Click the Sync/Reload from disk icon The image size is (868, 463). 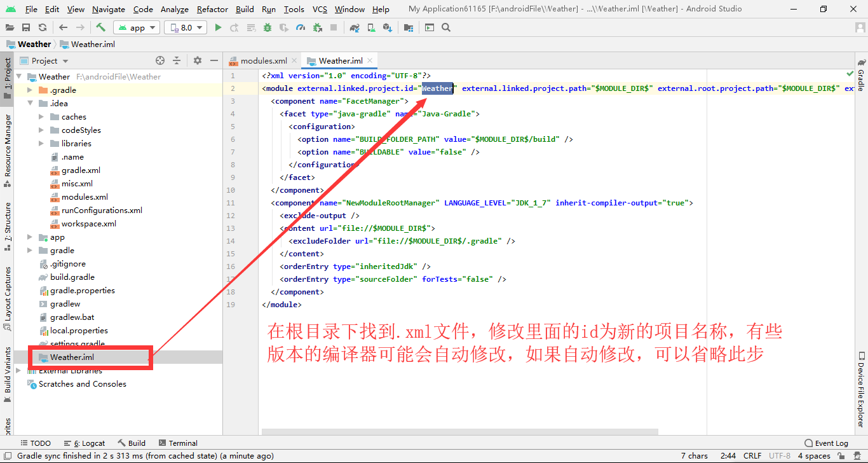(x=42, y=27)
